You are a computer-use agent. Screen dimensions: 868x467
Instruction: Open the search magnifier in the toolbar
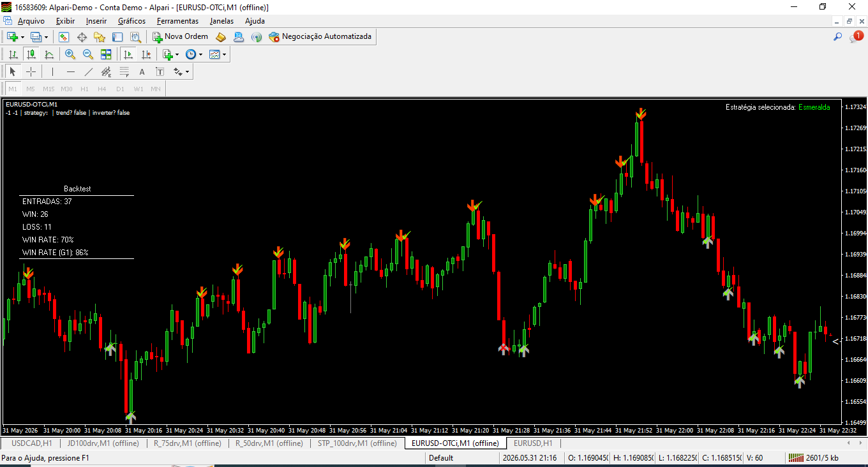coord(838,37)
